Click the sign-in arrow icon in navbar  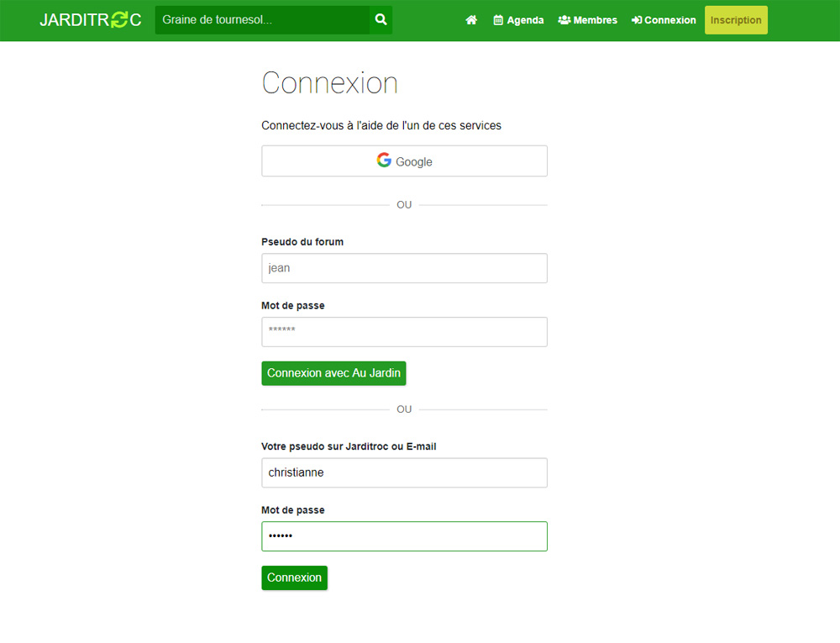[x=637, y=20]
